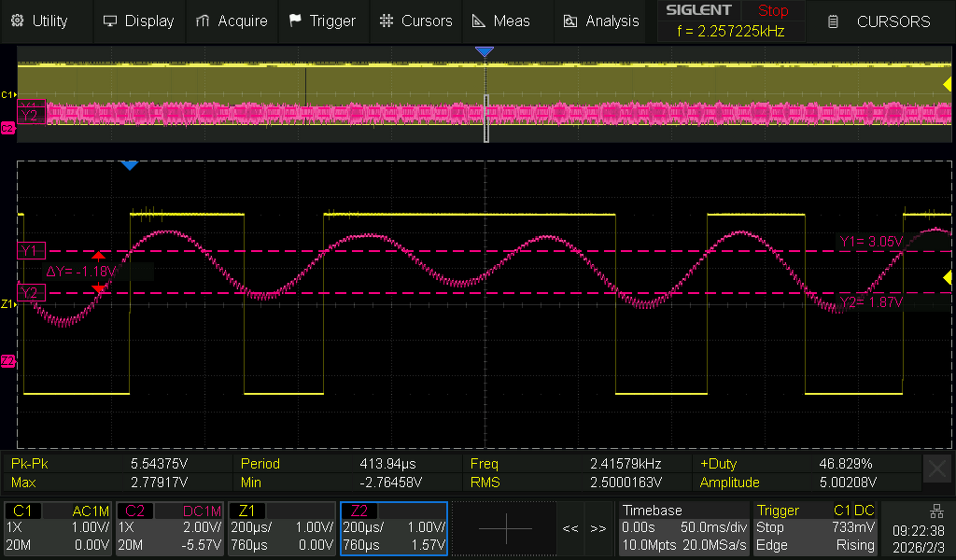This screenshot has width=956, height=560.
Task: Click the Y1= 3.05V cursor value label
Action: (x=871, y=242)
